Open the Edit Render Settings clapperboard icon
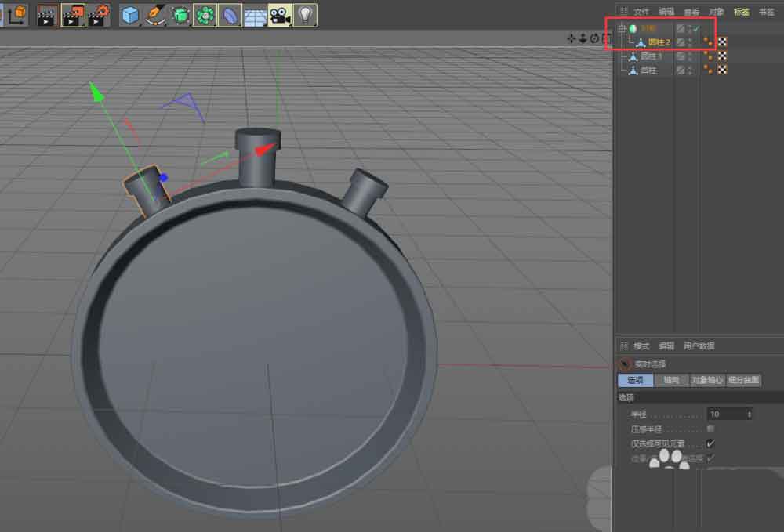Viewport: 784px width, 532px height. pyautogui.click(x=99, y=14)
